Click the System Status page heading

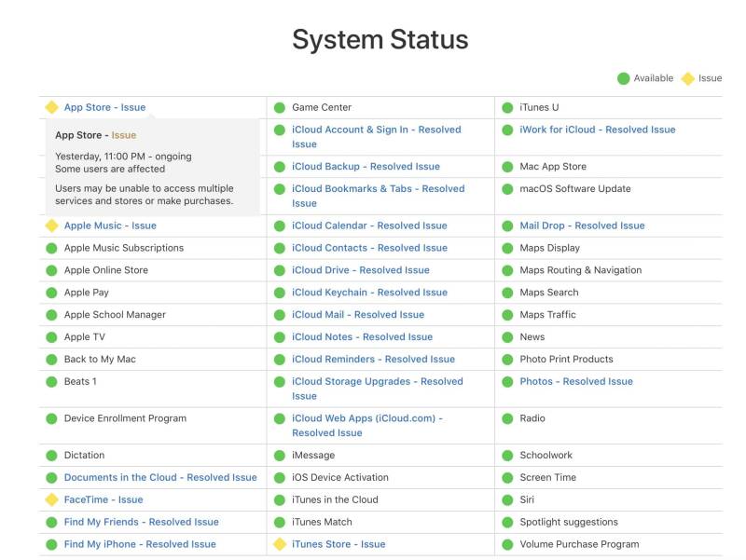pyautogui.click(x=380, y=39)
